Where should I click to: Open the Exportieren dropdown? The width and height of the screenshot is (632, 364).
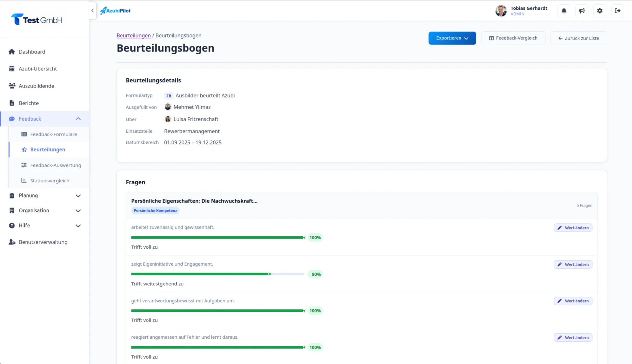(x=452, y=38)
